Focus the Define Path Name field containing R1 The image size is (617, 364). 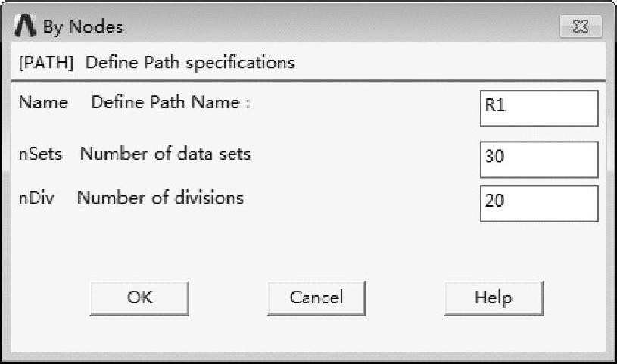tap(538, 107)
